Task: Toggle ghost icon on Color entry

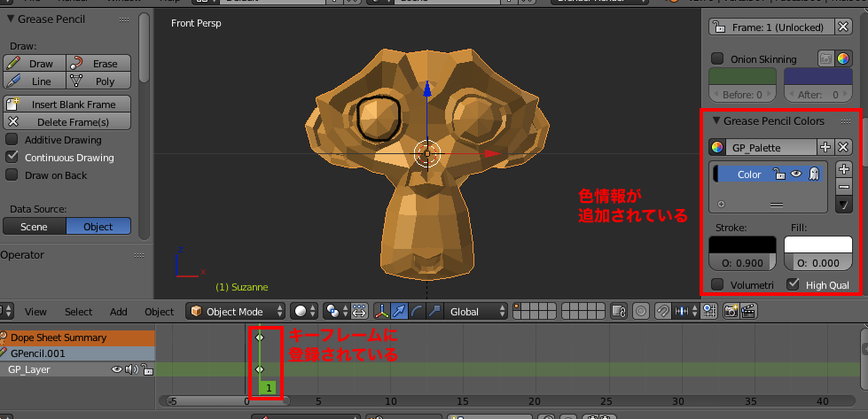Action: (x=814, y=175)
